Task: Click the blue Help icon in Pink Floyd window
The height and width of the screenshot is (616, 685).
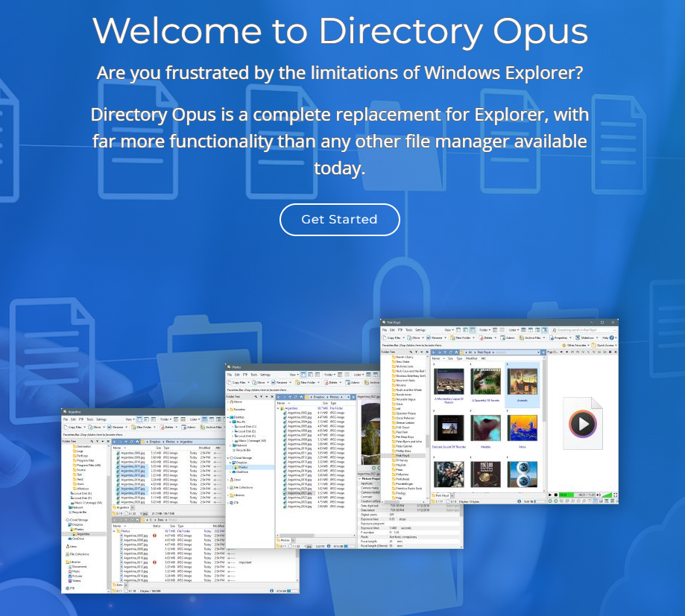Action: [x=612, y=338]
